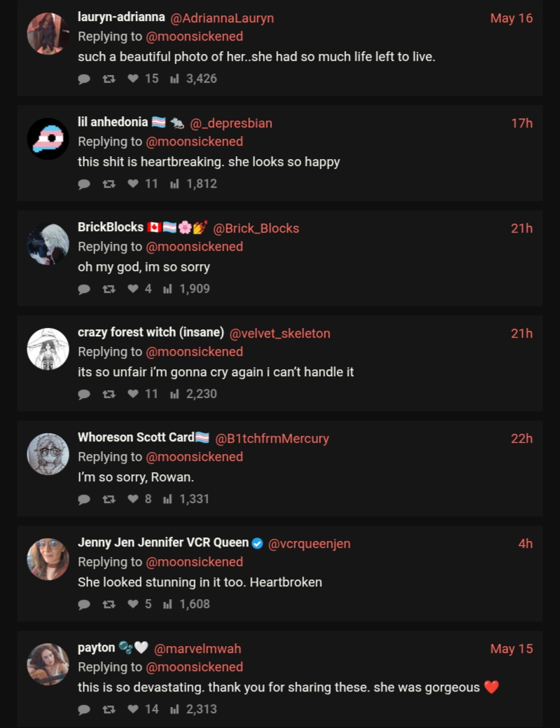
Task: Open the May 16 timestamp link
Action: pyautogui.click(x=511, y=18)
